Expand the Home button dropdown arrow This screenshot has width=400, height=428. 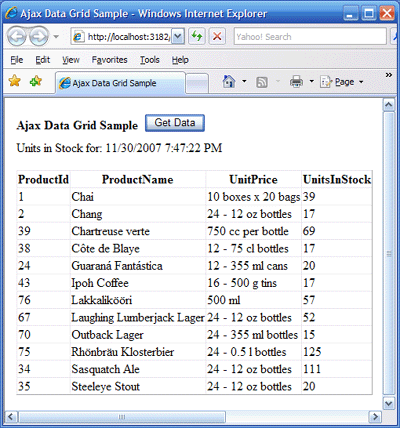(244, 81)
